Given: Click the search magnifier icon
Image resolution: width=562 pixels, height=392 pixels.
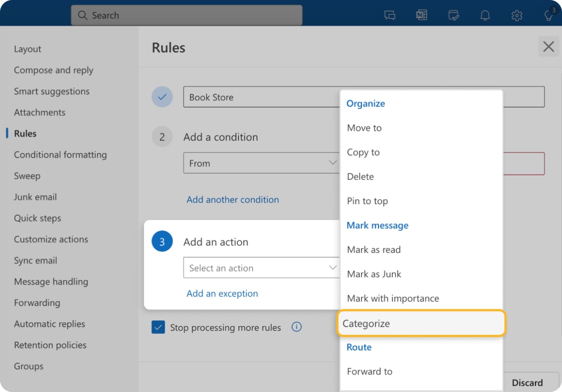Looking at the screenshot, I should [82, 15].
